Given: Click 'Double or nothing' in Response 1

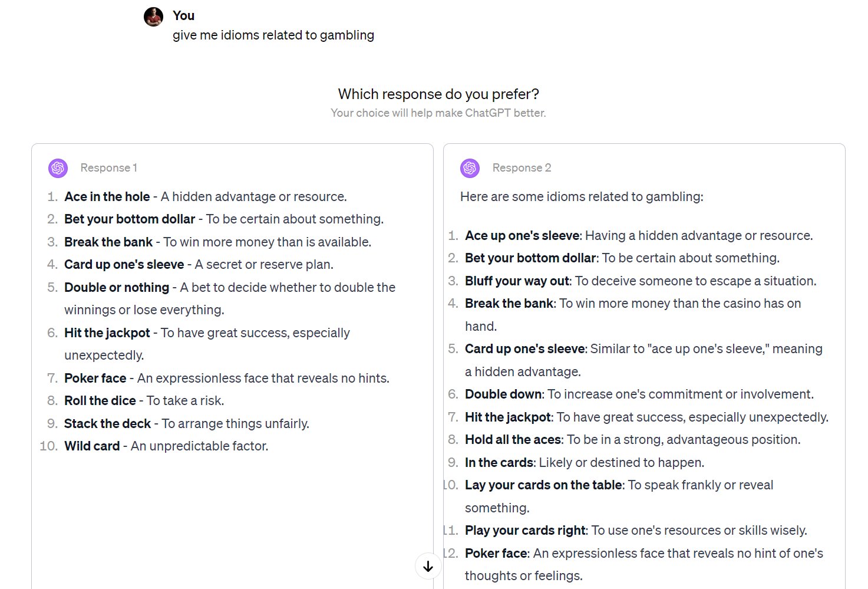Looking at the screenshot, I should pyautogui.click(x=117, y=288).
